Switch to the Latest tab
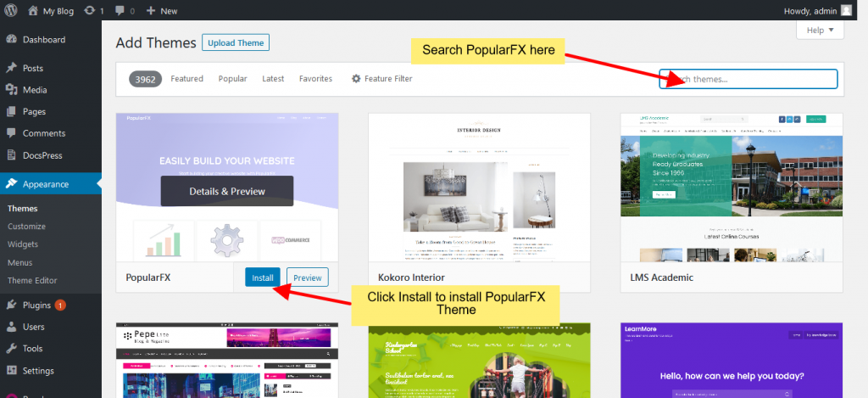 (x=273, y=79)
